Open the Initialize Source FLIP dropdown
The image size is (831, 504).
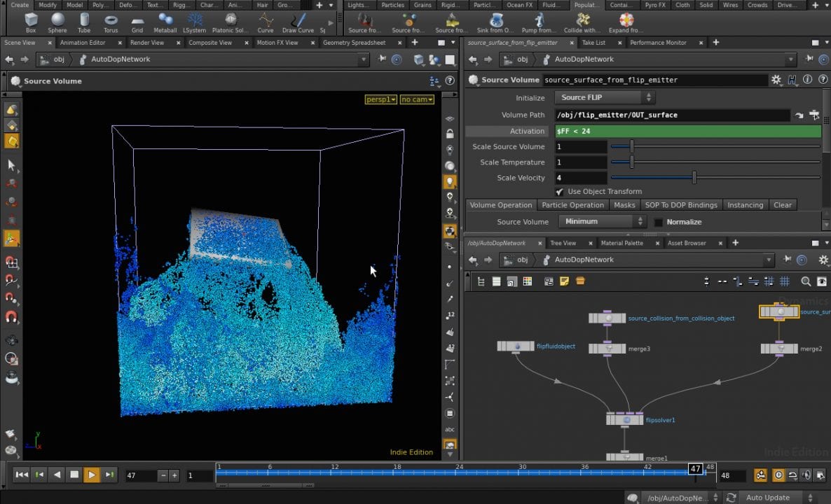click(x=605, y=97)
